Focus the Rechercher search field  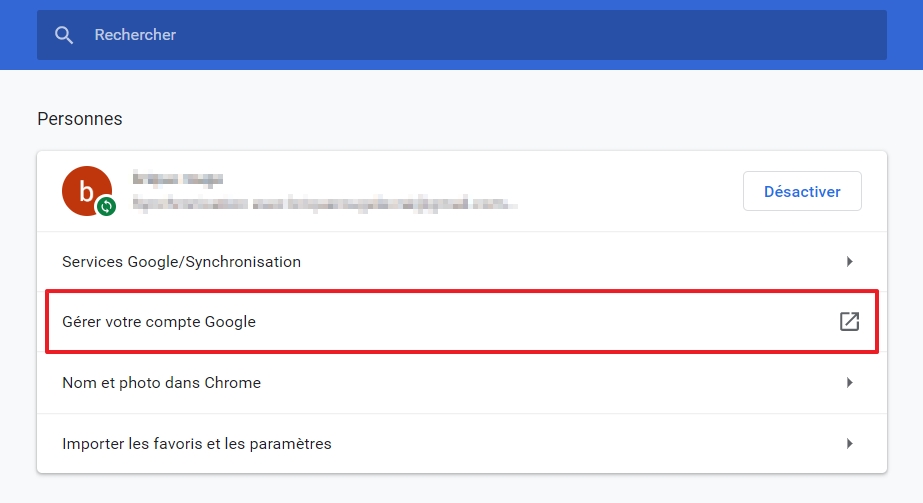click(400, 35)
